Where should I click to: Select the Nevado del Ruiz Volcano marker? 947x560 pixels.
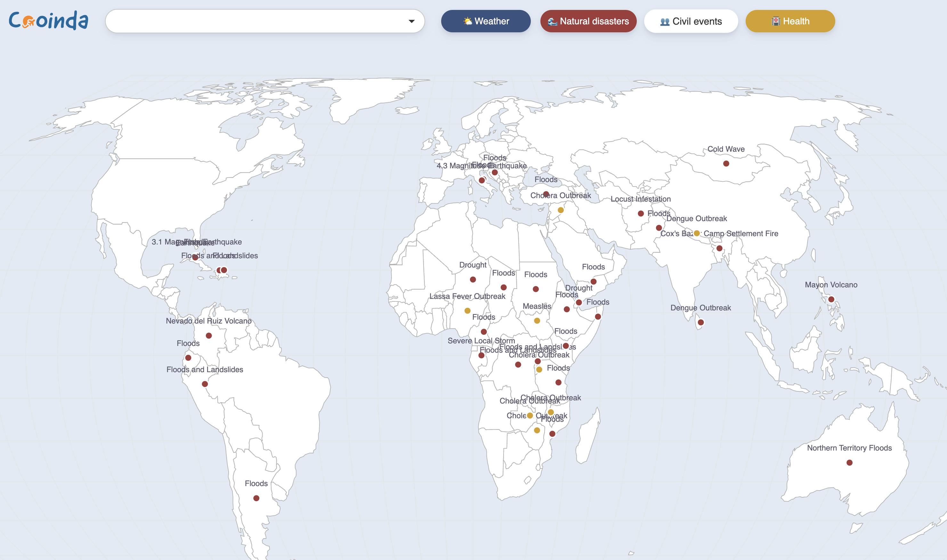pyautogui.click(x=209, y=335)
